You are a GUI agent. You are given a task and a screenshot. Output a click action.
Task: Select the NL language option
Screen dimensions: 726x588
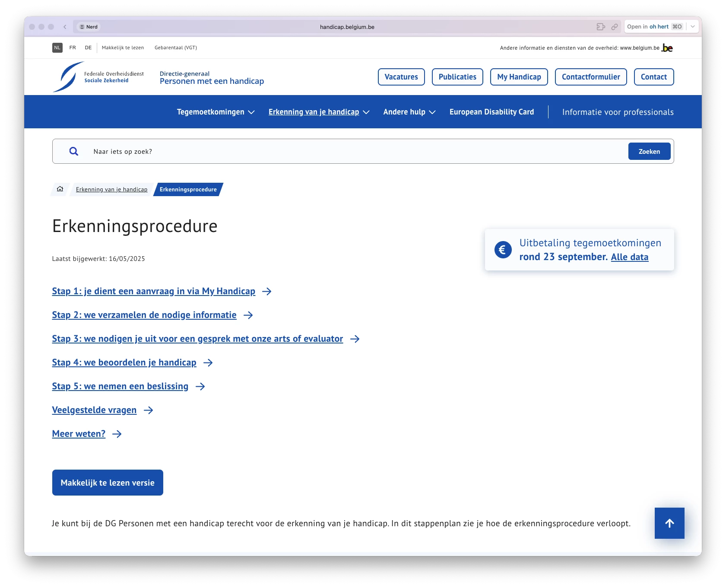[x=57, y=48]
